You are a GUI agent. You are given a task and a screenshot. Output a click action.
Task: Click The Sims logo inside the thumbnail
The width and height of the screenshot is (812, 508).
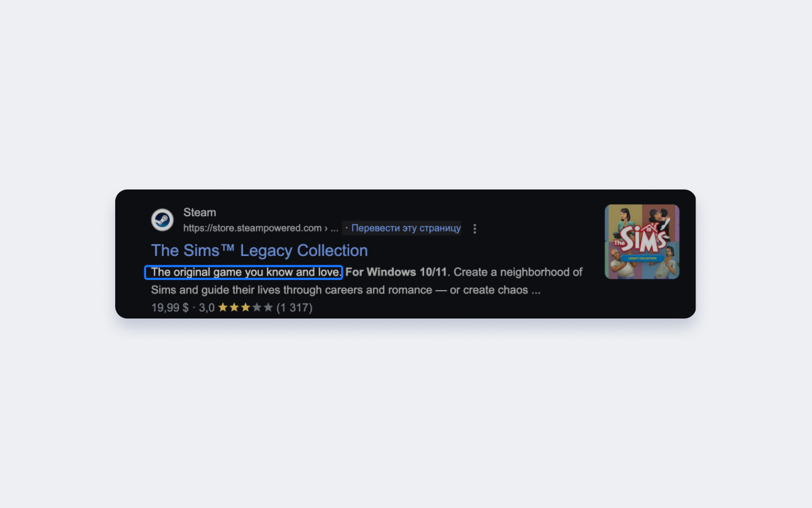coord(642,239)
